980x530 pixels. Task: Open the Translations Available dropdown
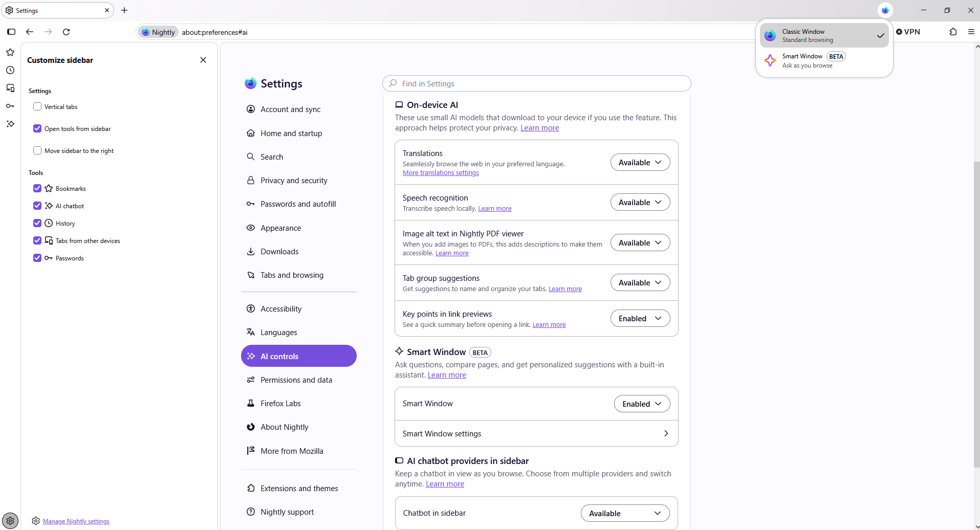point(640,162)
